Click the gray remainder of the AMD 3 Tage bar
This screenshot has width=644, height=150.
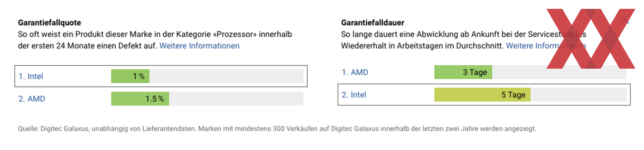559,72
